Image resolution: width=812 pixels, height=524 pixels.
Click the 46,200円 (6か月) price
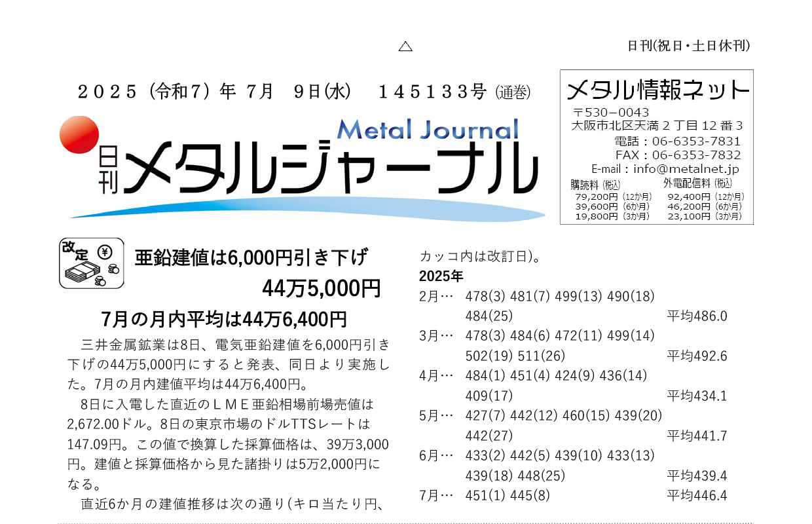(705, 206)
